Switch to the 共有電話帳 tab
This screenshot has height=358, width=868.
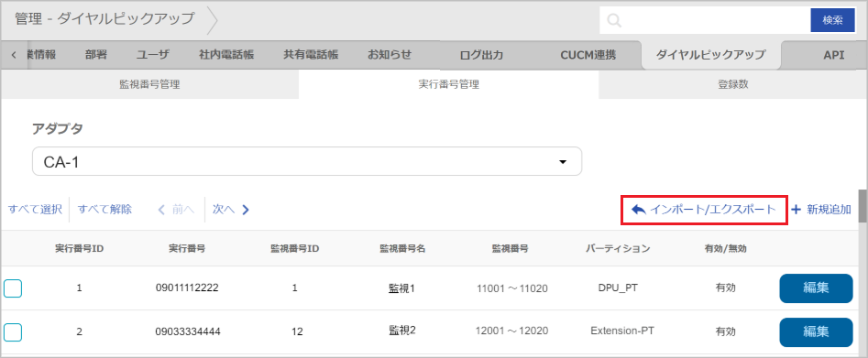click(x=311, y=55)
